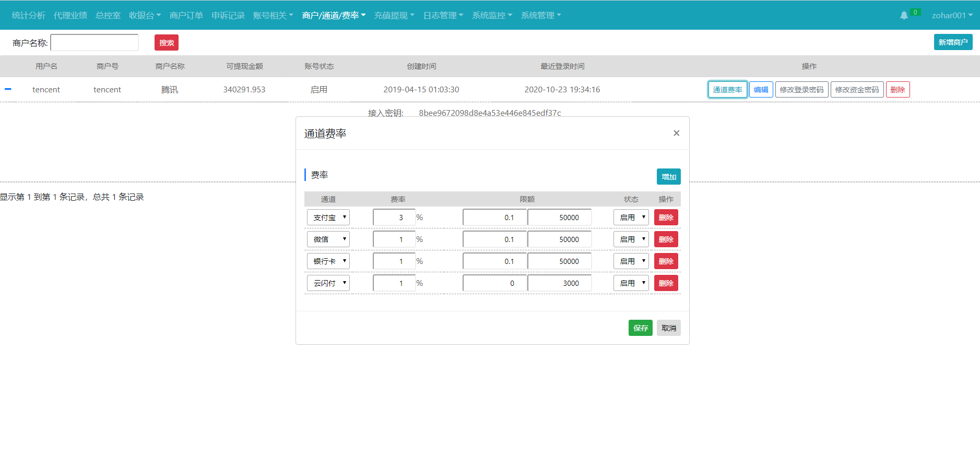The height and width of the screenshot is (459, 980).
Task: Delete the 支付宝 rate row
Action: pyautogui.click(x=666, y=218)
